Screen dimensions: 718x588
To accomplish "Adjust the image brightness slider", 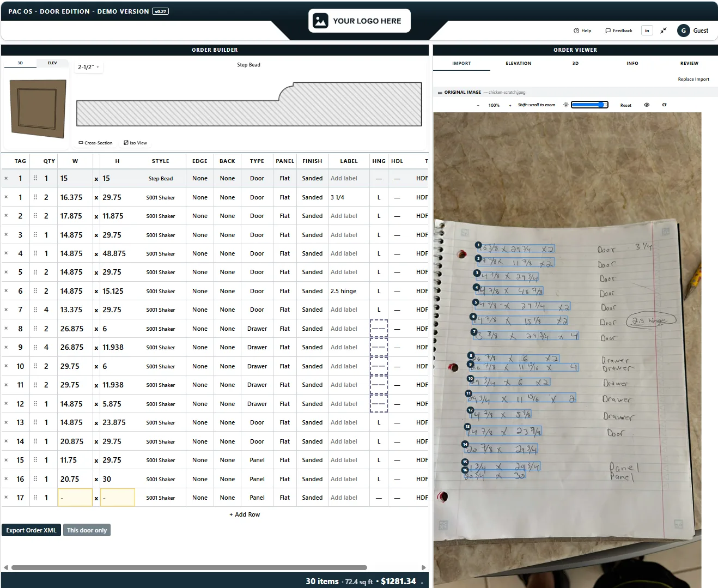I will coord(589,105).
